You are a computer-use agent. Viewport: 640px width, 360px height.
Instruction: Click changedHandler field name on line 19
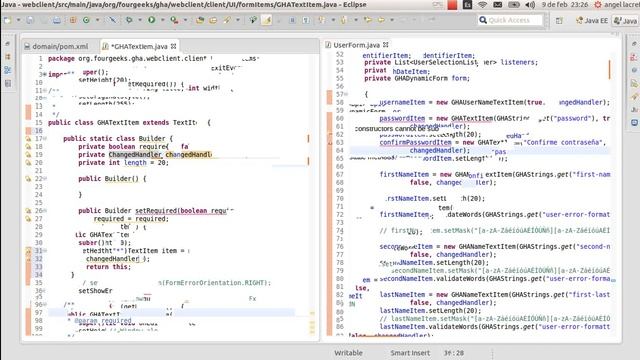click(x=189, y=155)
